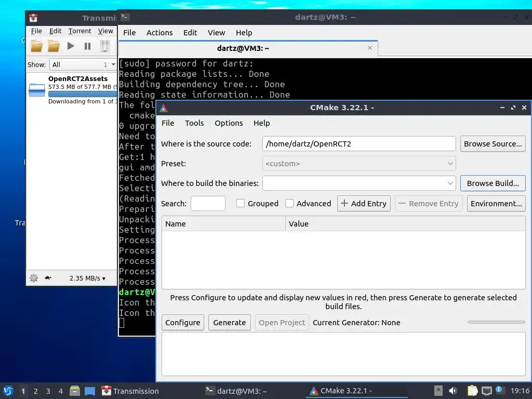
Task: Click removable media eject tray icon
Action: pos(438,391)
